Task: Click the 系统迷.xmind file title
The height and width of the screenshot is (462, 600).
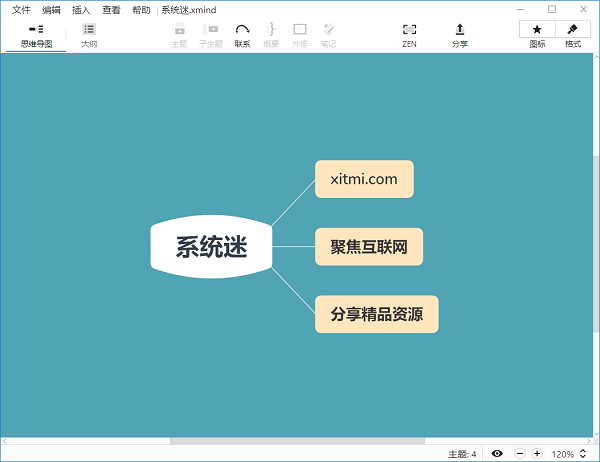Action: 189,10
